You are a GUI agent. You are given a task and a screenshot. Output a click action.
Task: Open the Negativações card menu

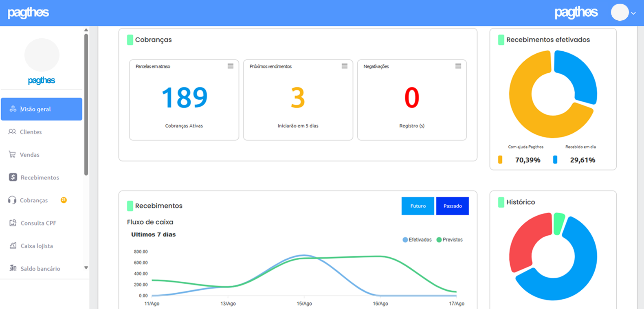(458, 66)
